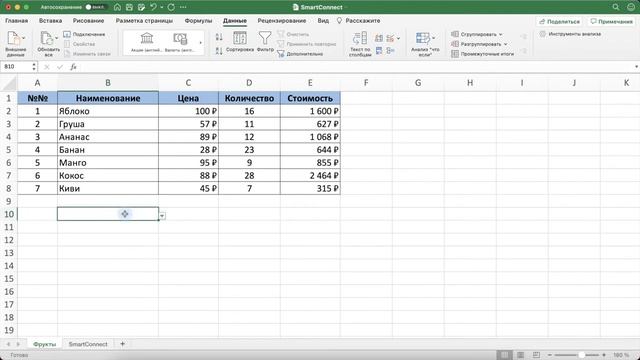640x360 pixels.
Task: Open the Вставка ribbon tab
Action: tap(50, 20)
